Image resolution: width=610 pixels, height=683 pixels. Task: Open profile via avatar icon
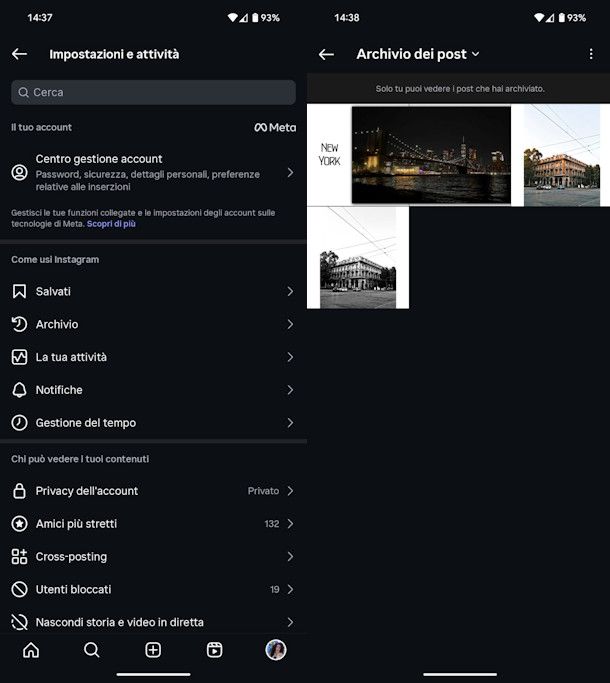(275, 650)
